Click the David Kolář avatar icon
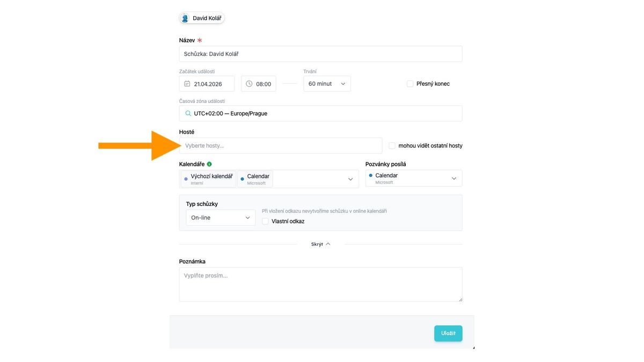Image resolution: width=644 pixels, height=362 pixels. point(185,18)
